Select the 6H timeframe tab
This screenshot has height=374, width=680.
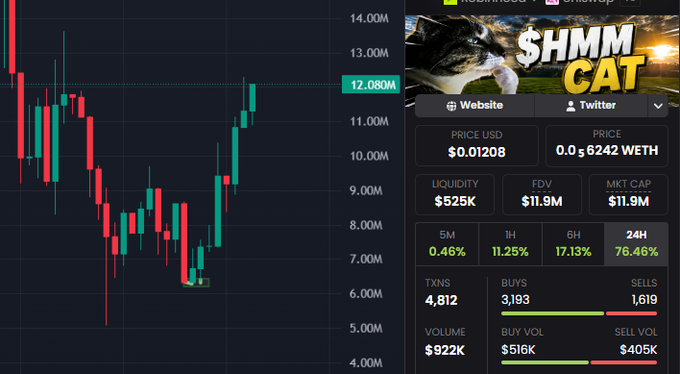coord(573,244)
